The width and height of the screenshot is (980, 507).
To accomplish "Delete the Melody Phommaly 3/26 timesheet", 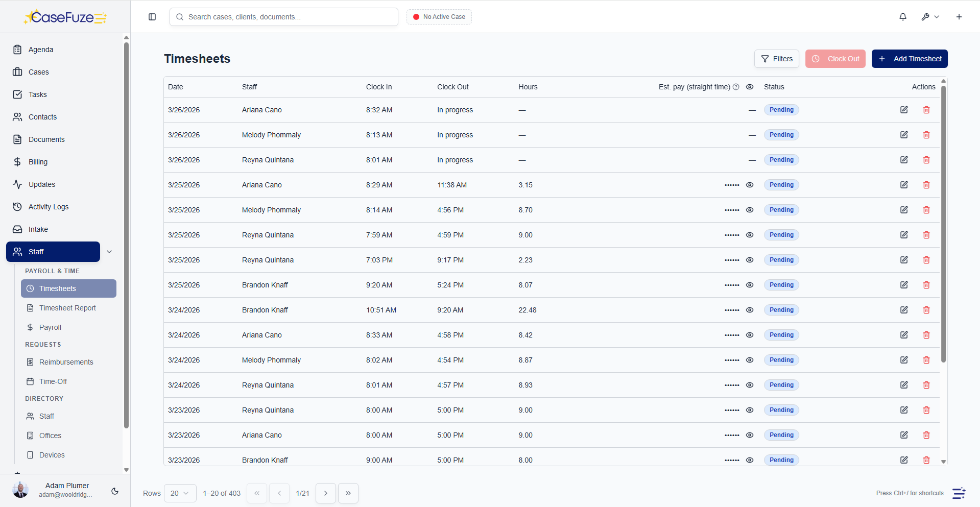I will point(926,135).
